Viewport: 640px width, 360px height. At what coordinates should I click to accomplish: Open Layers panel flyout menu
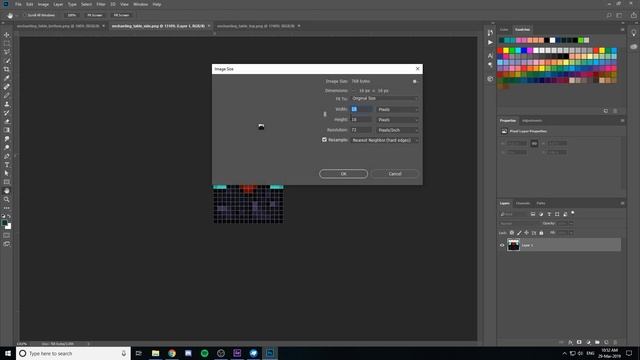[x=622, y=203]
